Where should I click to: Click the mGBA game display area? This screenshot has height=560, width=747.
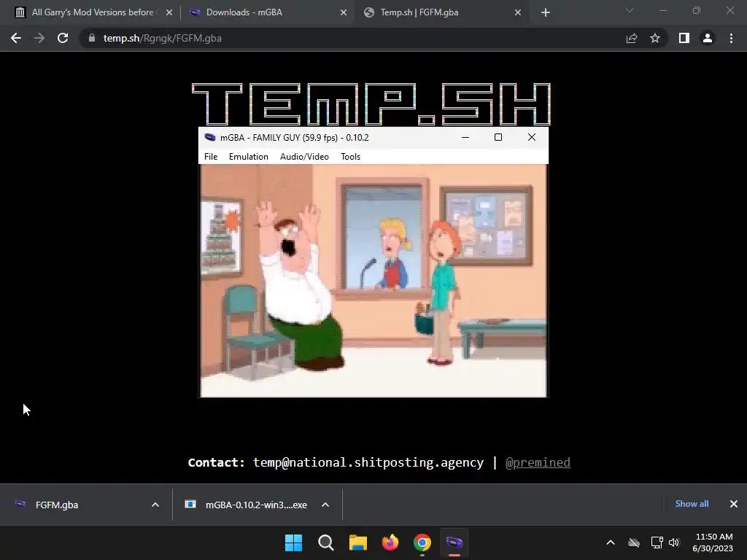pos(373,281)
